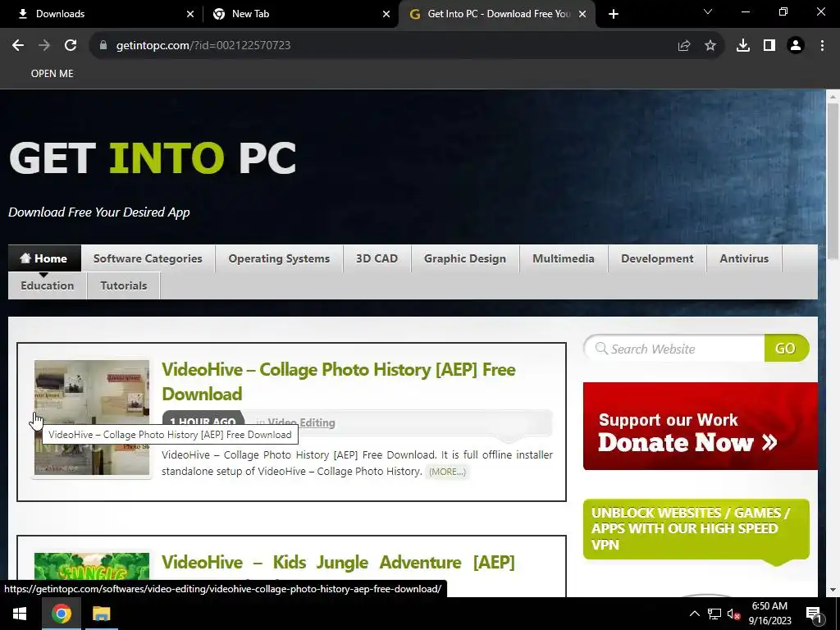Open the tab search chevron
Viewport: 840px width, 630px height.
tap(708, 11)
